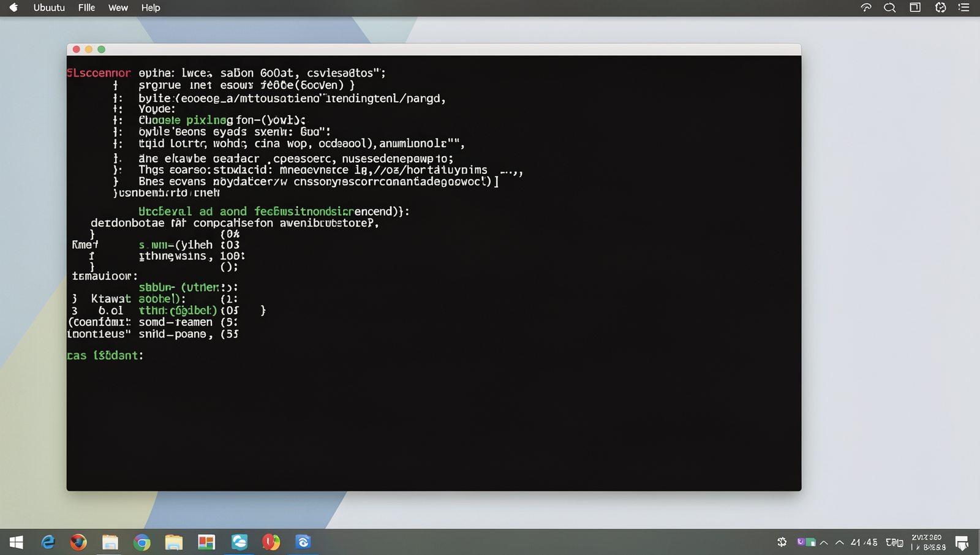The height and width of the screenshot is (555, 980).
Task: Open the Ubuutu menu
Action: [x=49, y=8]
